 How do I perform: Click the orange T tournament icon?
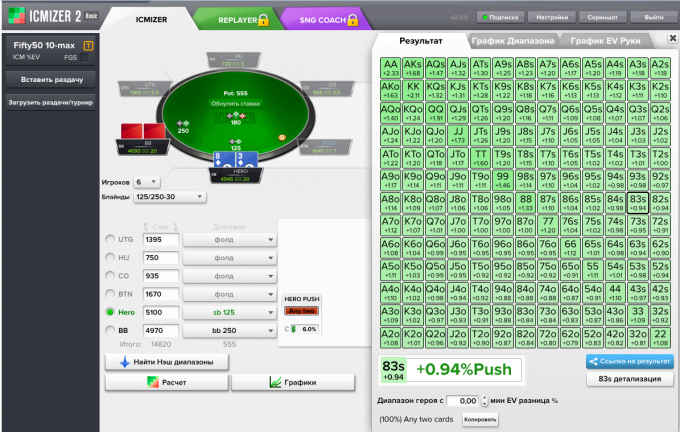pyautogui.click(x=88, y=46)
